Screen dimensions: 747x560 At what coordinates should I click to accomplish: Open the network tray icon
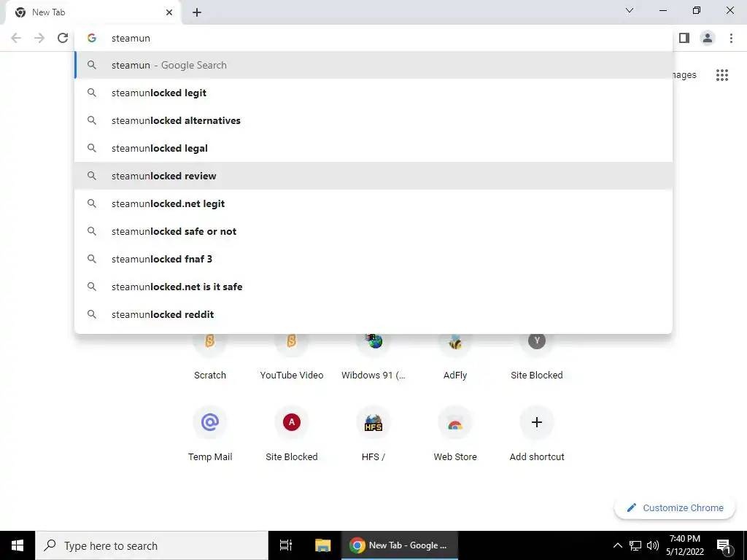click(635, 545)
